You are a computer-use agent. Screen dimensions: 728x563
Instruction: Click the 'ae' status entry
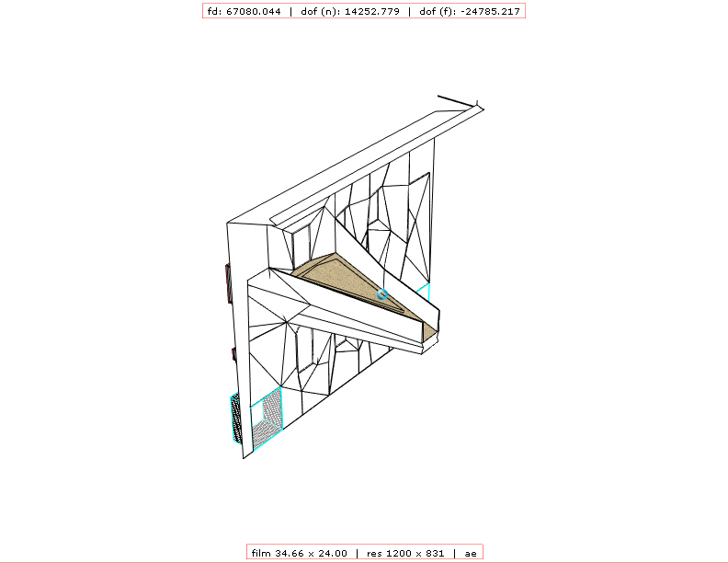click(471, 553)
